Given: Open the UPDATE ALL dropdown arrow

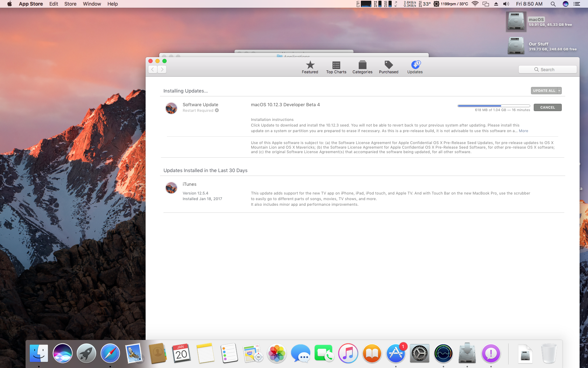Looking at the screenshot, I should pos(559,91).
